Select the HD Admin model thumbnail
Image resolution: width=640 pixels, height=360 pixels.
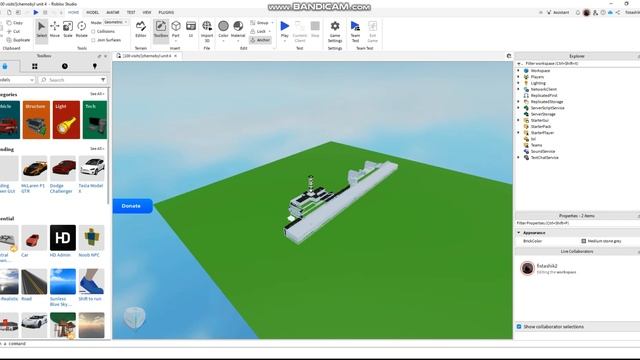click(63, 238)
